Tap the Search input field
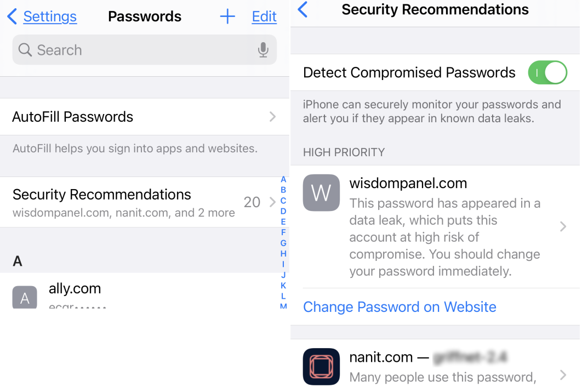Viewport: 588px width, 387px height. coord(144,49)
